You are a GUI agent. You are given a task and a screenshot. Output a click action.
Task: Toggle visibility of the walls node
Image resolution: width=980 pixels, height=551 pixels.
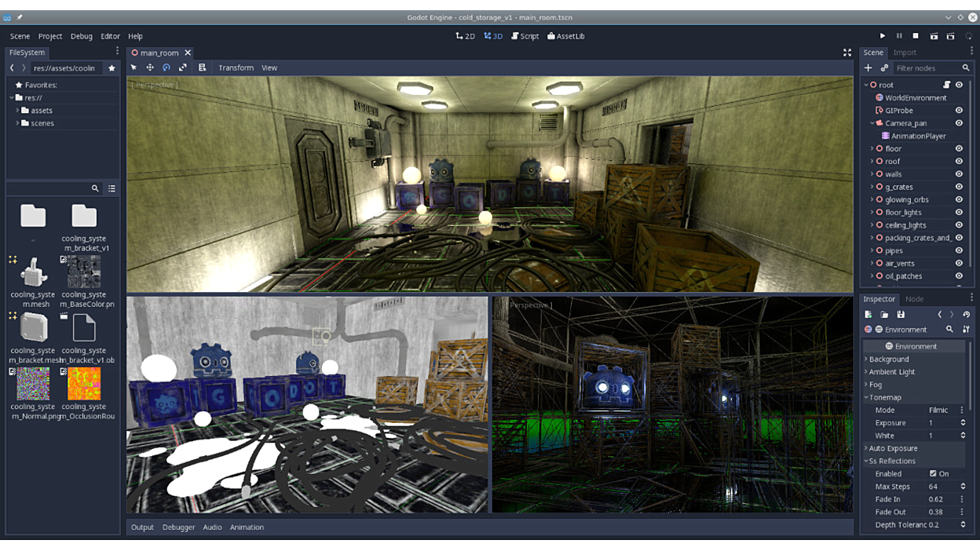click(x=959, y=174)
